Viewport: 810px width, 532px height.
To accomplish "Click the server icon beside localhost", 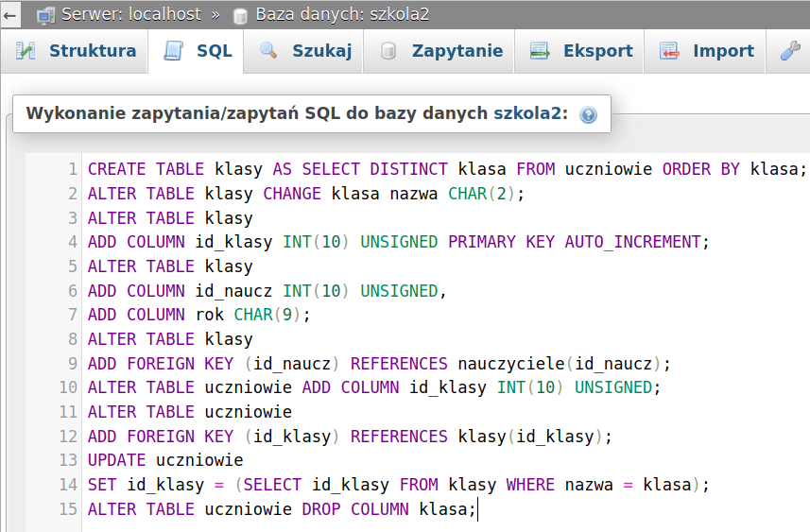I will [45, 15].
